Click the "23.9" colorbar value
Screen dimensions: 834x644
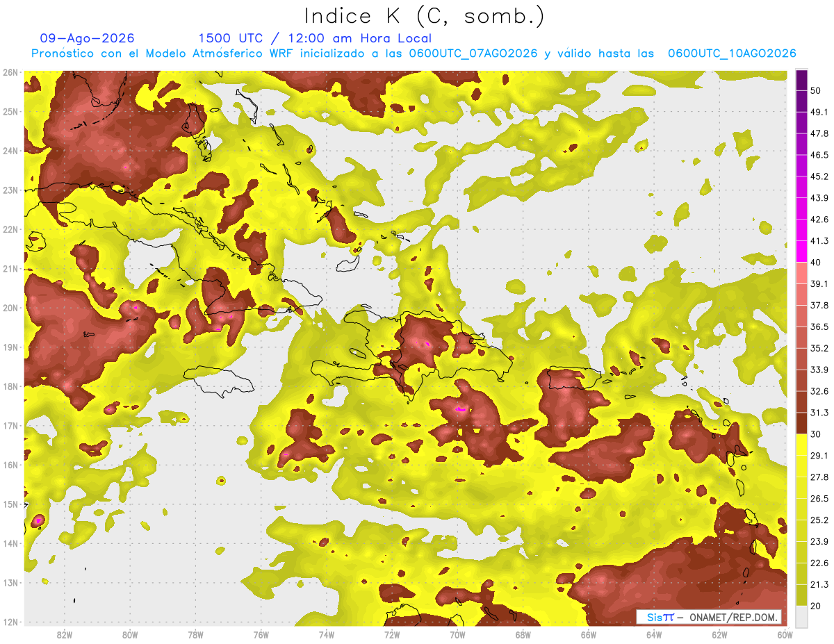click(x=819, y=541)
